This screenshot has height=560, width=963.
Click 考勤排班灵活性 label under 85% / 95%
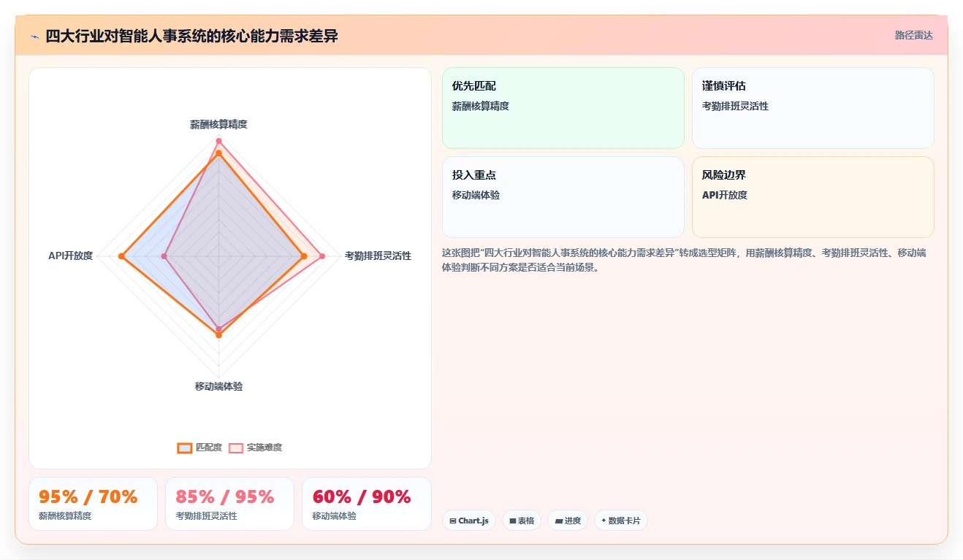point(206,516)
